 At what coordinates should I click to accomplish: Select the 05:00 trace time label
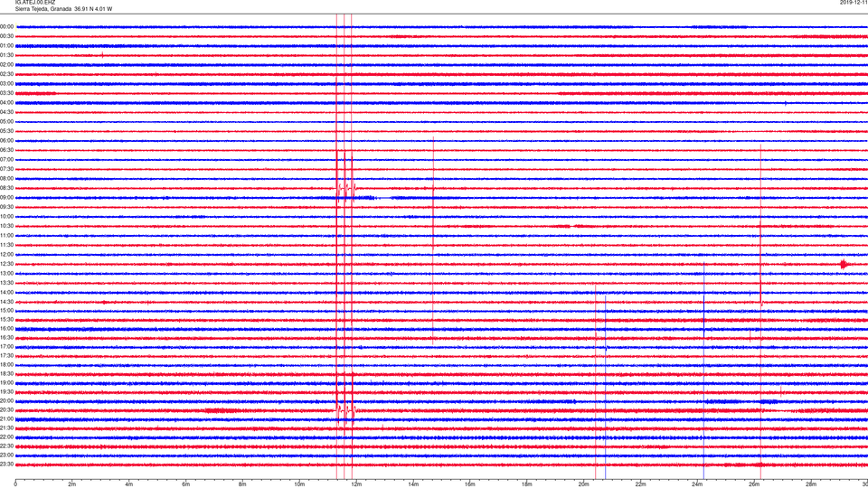coord(6,122)
